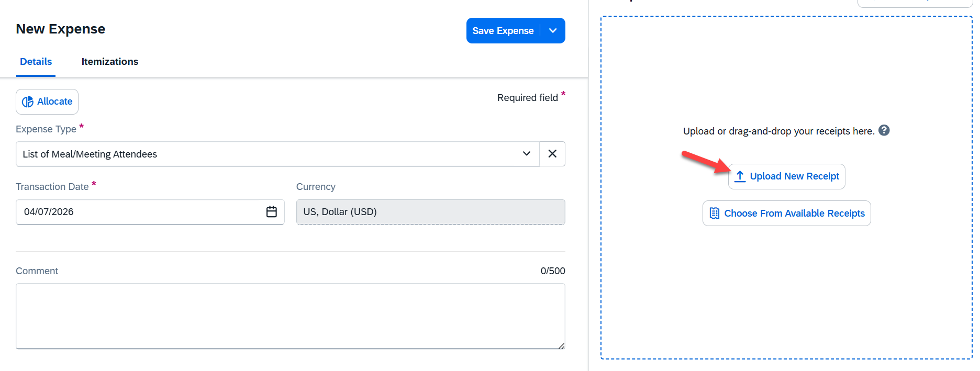Clear the Expense Type with X icon
This screenshot has width=980, height=371.
point(552,154)
